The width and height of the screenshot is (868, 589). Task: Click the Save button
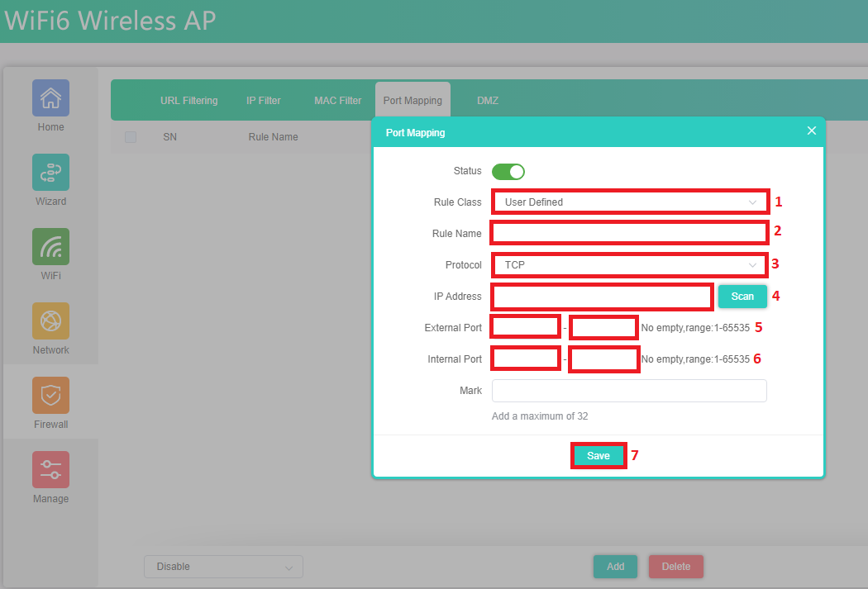(598, 456)
